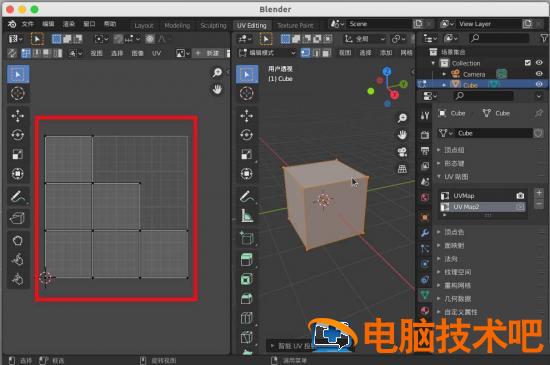550x365 pixels.
Task: Click the 新建 new image button
Action: pos(208,53)
